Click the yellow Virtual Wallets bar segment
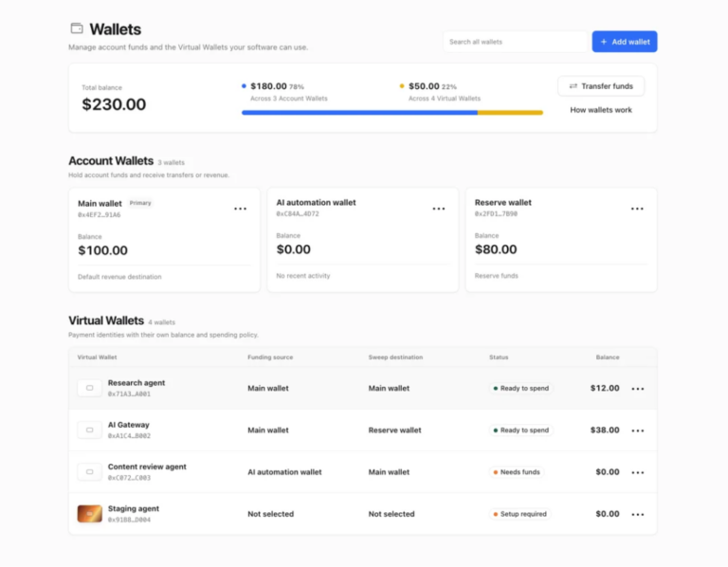728x567 pixels. [510, 113]
